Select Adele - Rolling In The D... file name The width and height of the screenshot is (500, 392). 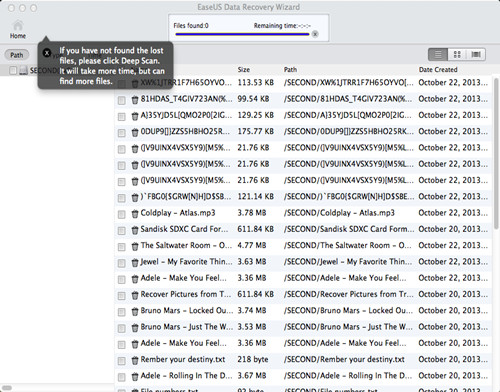tap(186, 376)
